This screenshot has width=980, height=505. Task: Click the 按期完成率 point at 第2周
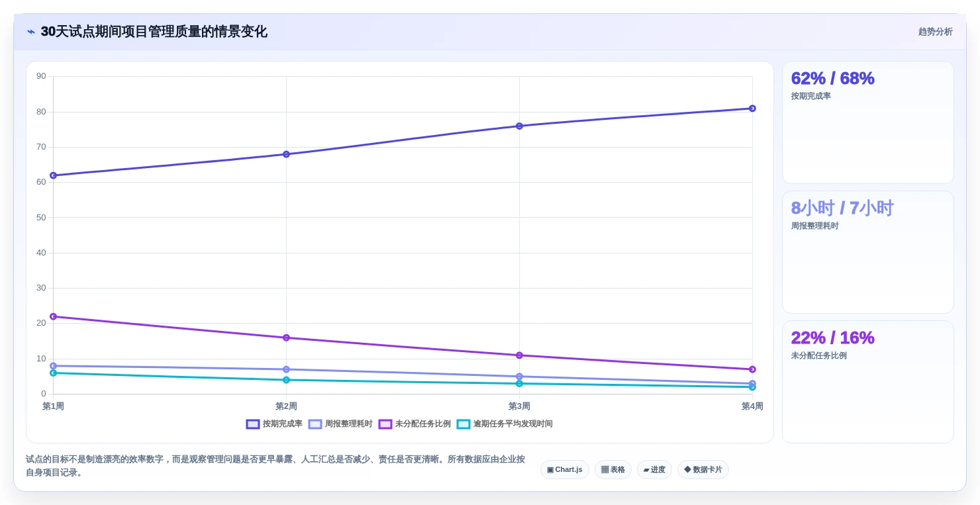(x=286, y=154)
